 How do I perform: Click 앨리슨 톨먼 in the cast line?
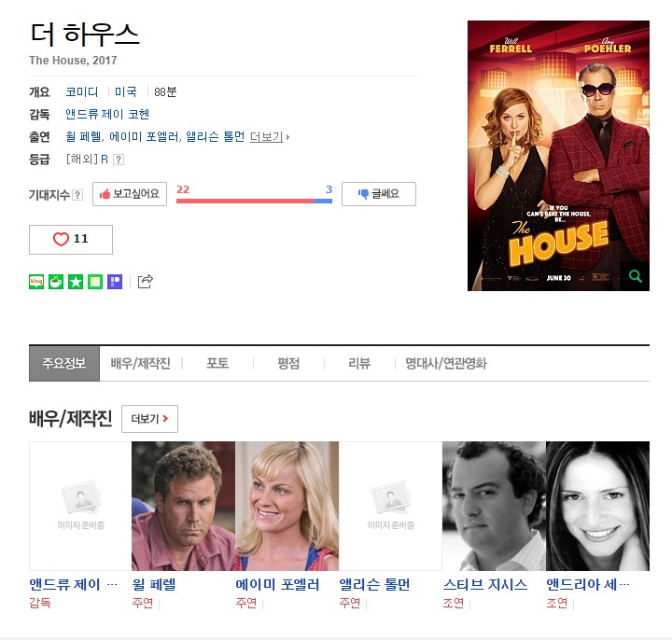216,136
